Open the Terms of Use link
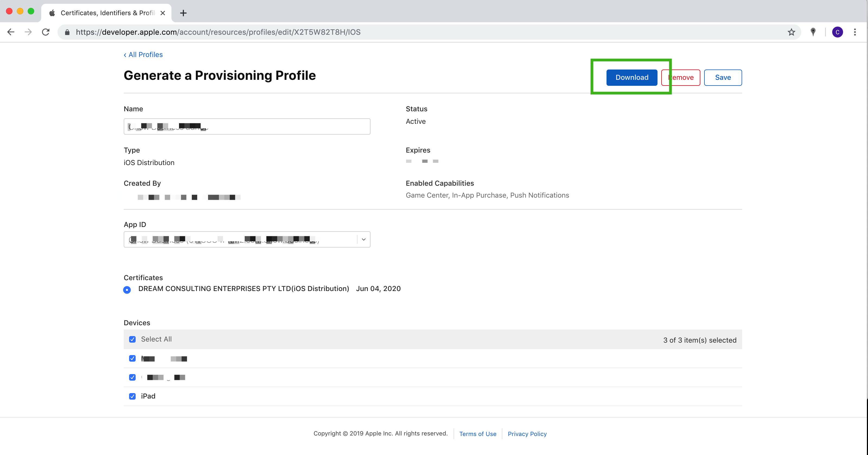 pos(477,434)
